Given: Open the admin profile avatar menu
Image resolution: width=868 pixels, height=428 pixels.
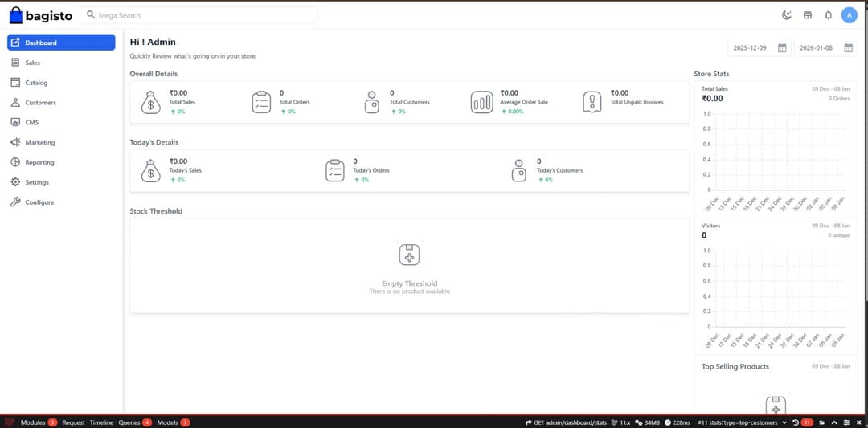Looking at the screenshot, I should click(849, 15).
